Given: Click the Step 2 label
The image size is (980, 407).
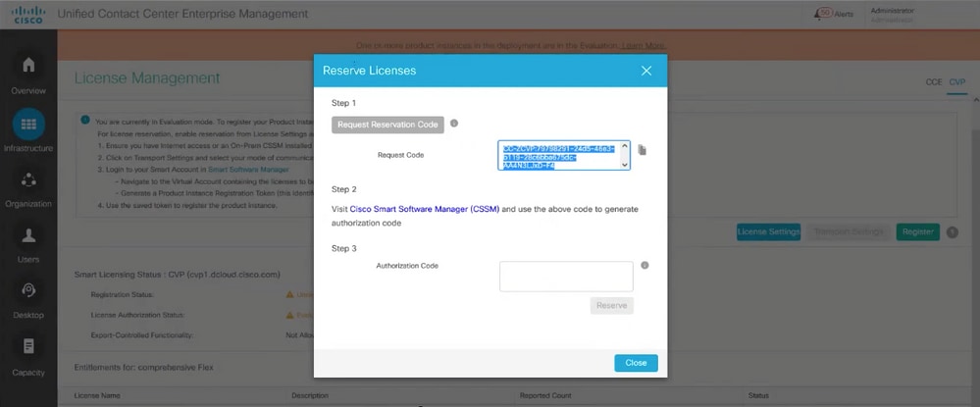Looking at the screenshot, I should (343, 189).
